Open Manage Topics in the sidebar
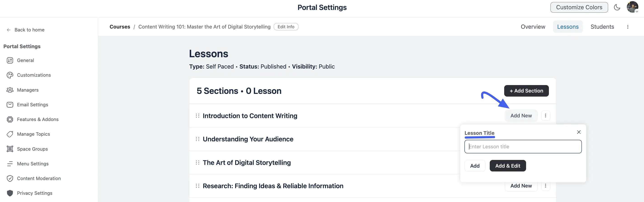644x202 pixels. click(x=33, y=134)
